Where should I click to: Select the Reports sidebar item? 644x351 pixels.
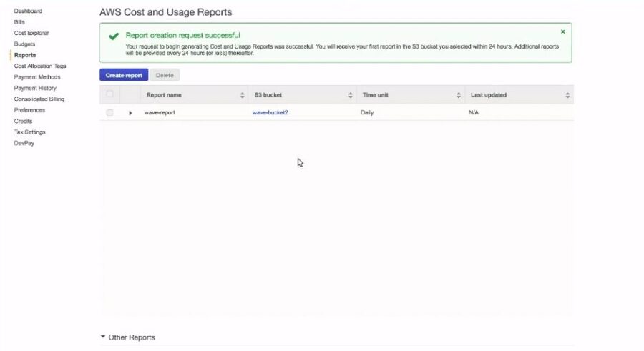(x=24, y=55)
